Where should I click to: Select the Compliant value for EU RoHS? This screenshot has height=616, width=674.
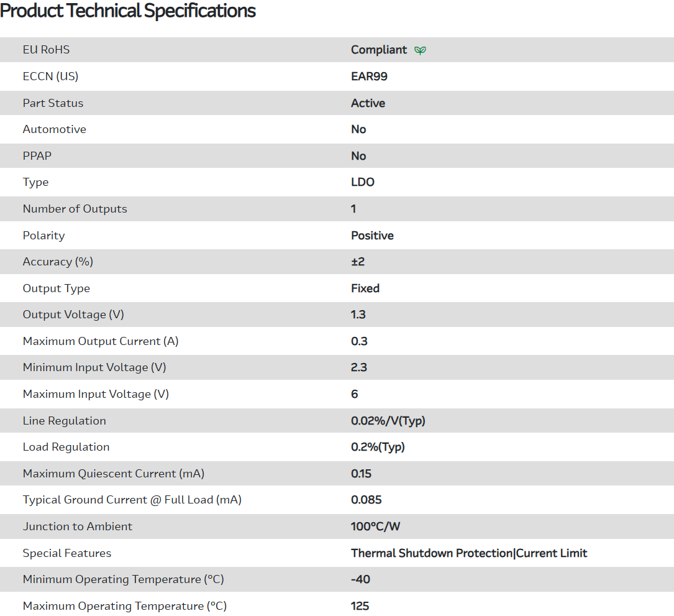click(x=379, y=50)
